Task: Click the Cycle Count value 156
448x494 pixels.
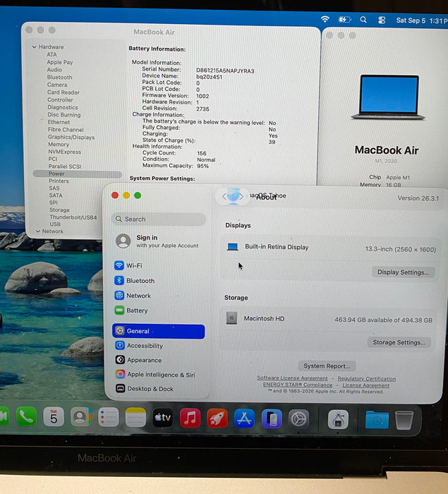Action: point(202,153)
